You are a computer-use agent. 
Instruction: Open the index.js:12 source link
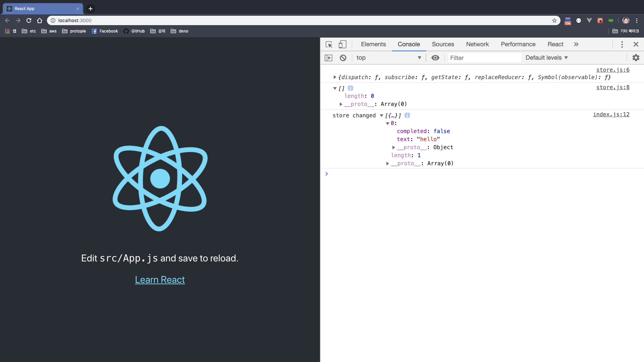coord(611,114)
